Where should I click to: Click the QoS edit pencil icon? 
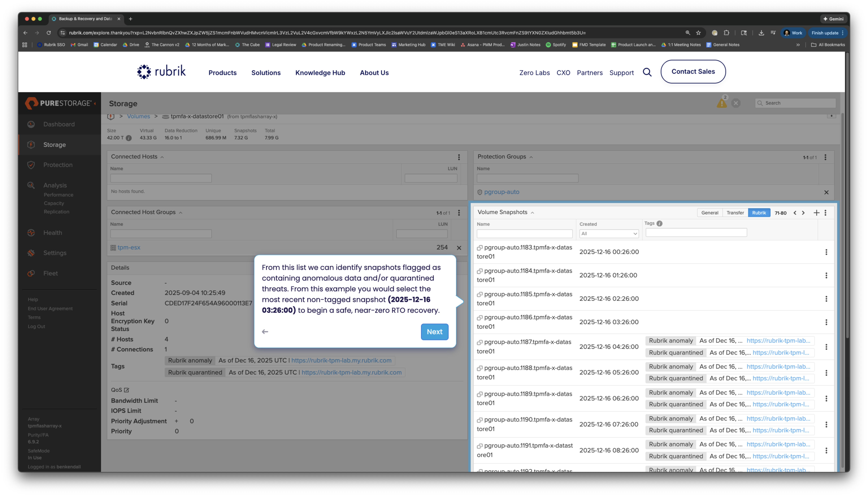coord(126,390)
